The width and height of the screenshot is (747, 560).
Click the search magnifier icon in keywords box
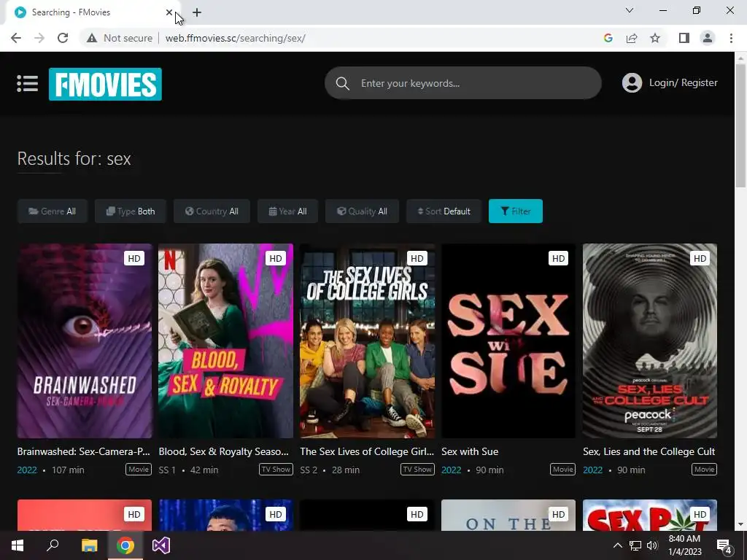pyautogui.click(x=342, y=83)
